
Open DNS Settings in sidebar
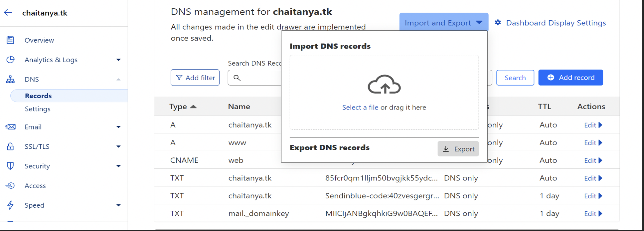(x=38, y=109)
